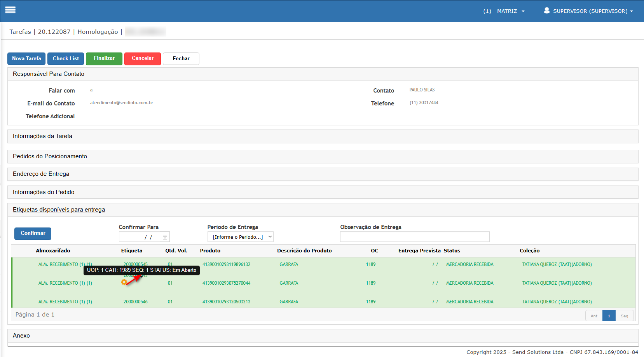The width and height of the screenshot is (644, 357).
Task: Collapse the Etiquetas disponíveis para entrega section
Action: tap(59, 210)
